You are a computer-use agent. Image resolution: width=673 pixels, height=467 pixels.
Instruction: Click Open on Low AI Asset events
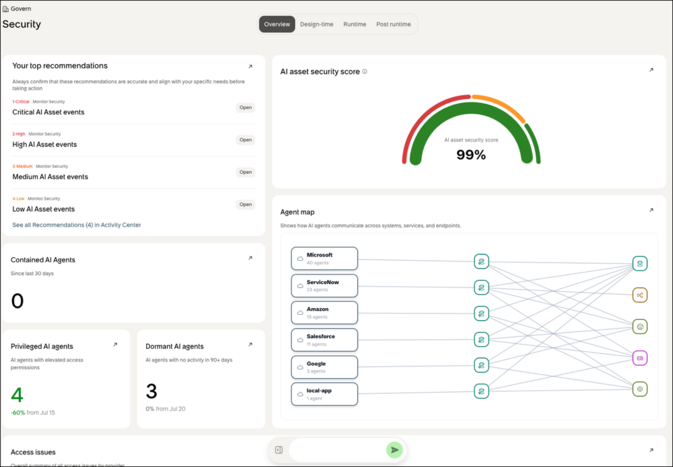coord(246,204)
